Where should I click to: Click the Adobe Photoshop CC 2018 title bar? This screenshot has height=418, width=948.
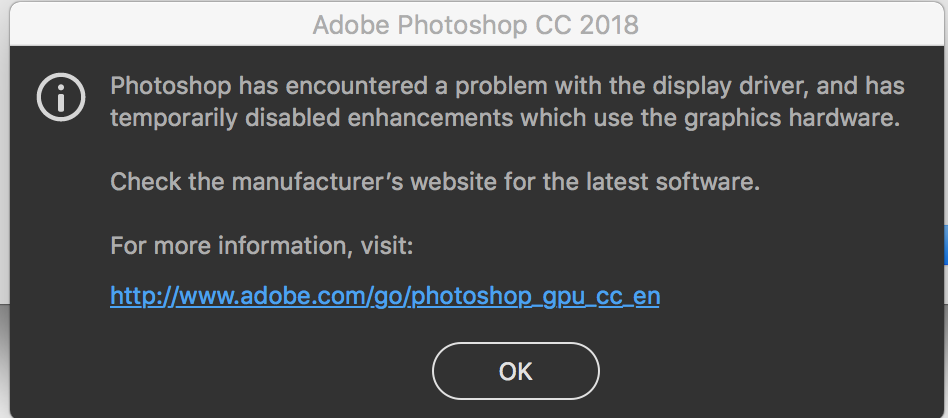click(x=474, y=24)
